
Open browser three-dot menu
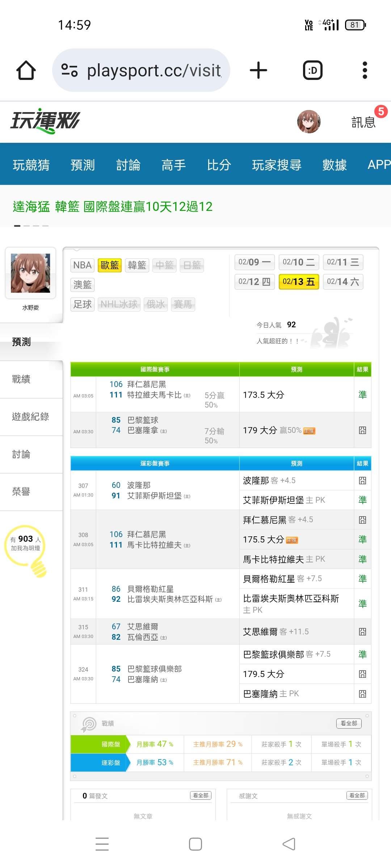coord(365,70)
